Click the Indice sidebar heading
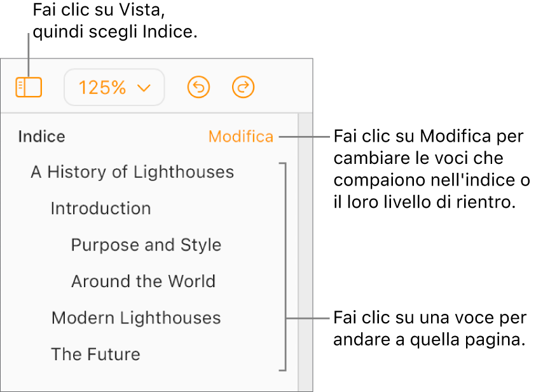The width and height of the screenshot is (536, 392). (x=41, y=137)
